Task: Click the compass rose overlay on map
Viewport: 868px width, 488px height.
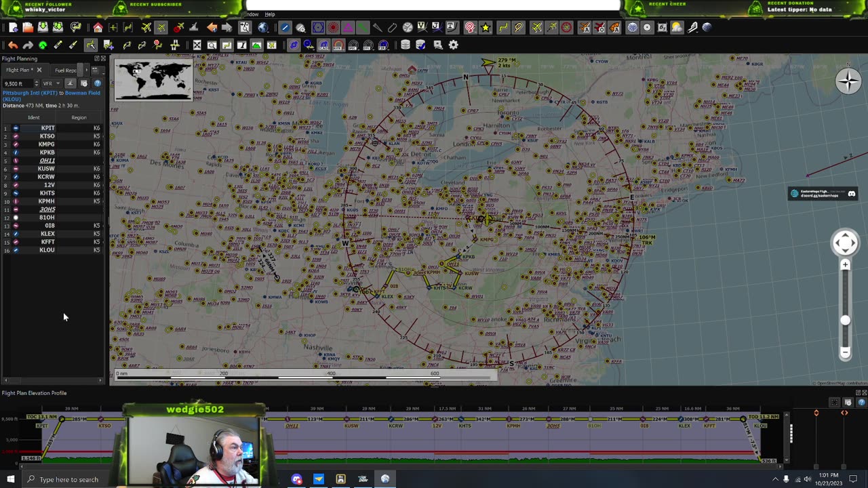Action: coord(848,81)
